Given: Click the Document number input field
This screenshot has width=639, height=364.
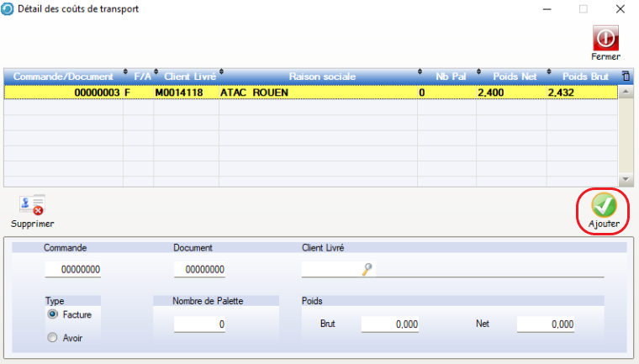Looking at the screenshot, I should coord(201,270).
